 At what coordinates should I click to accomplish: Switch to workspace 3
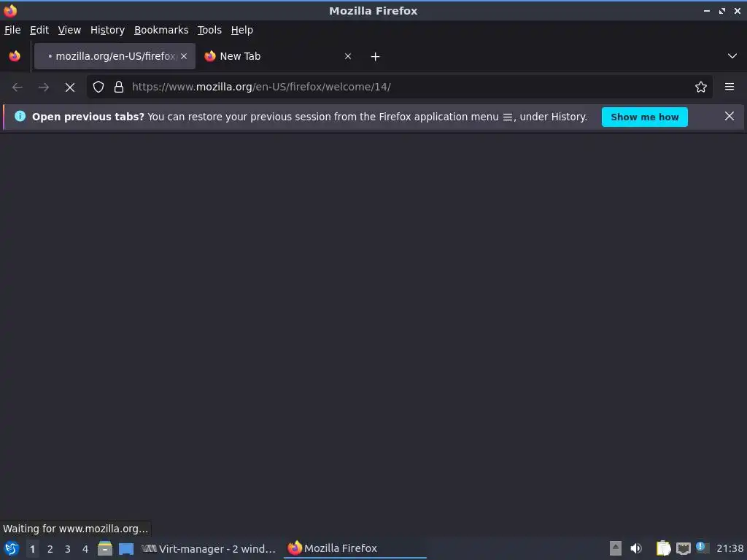(68, 549)
